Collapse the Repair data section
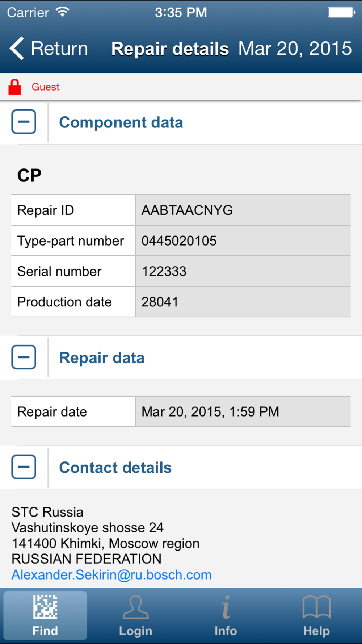Viewport: 362px width, 644px height. coord(24,357)
